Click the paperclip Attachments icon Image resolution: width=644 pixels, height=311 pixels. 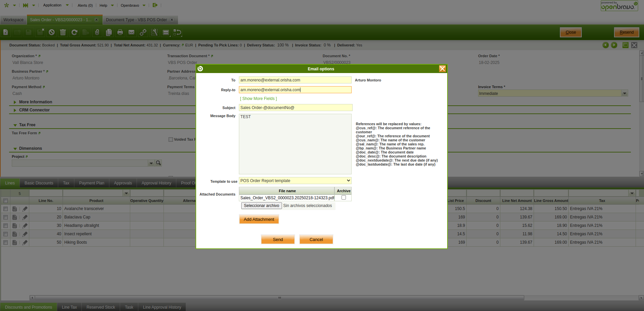(x=97, y=32)
